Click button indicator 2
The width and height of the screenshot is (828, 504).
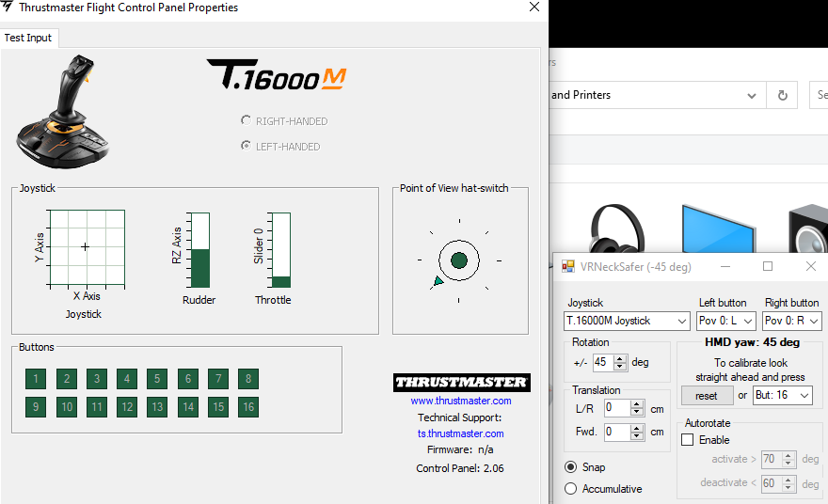(x=67, y=378)
